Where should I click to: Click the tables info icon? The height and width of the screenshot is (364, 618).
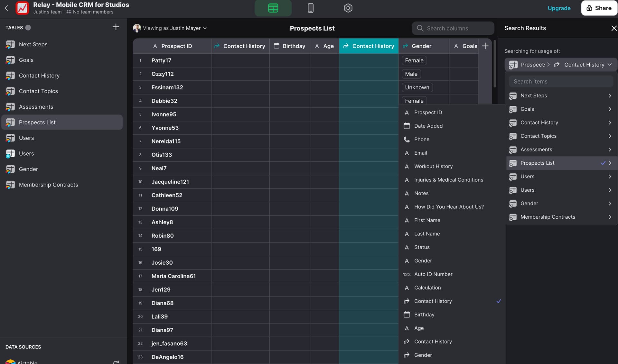point(28,28)
